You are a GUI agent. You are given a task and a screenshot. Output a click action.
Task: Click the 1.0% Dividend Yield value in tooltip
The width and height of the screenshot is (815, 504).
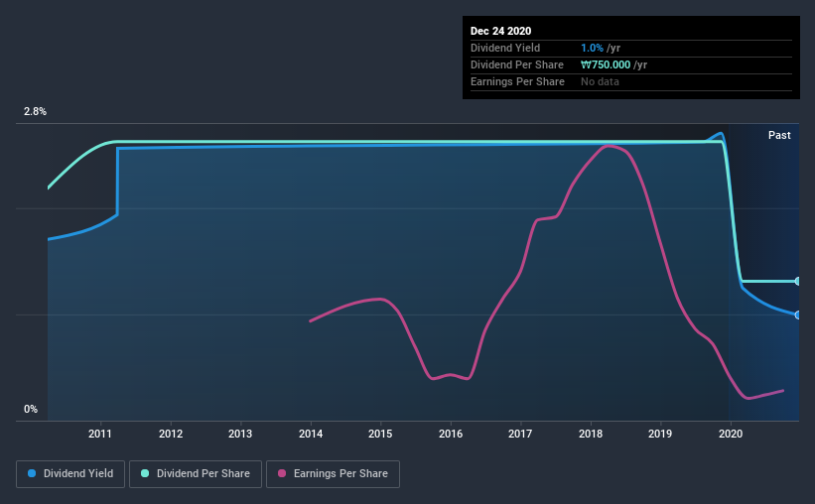pyautogui.click(x=592, y=48)
